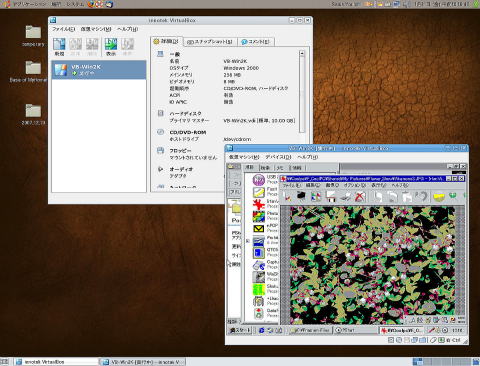Switch to the スナップショット (Snapshots) tab

[x=210, y=42]
